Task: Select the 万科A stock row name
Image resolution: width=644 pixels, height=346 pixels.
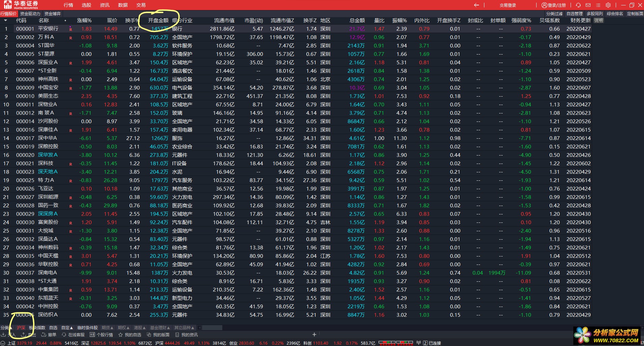Action: tap(46, 37)
